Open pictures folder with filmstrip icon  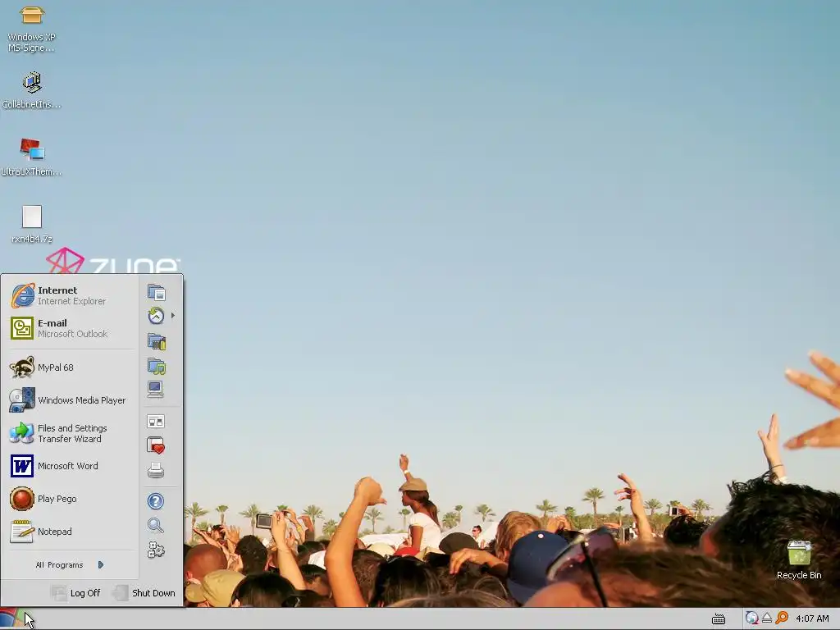click(157, 341)
